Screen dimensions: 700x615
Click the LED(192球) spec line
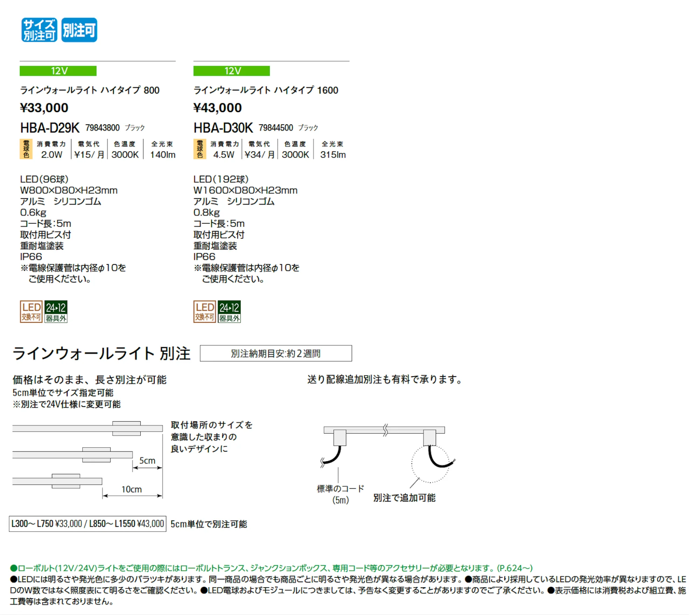coord(221,179)
